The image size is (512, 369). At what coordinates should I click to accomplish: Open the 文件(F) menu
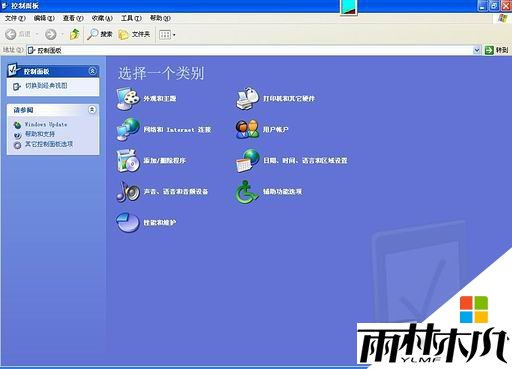coord(15,18)
